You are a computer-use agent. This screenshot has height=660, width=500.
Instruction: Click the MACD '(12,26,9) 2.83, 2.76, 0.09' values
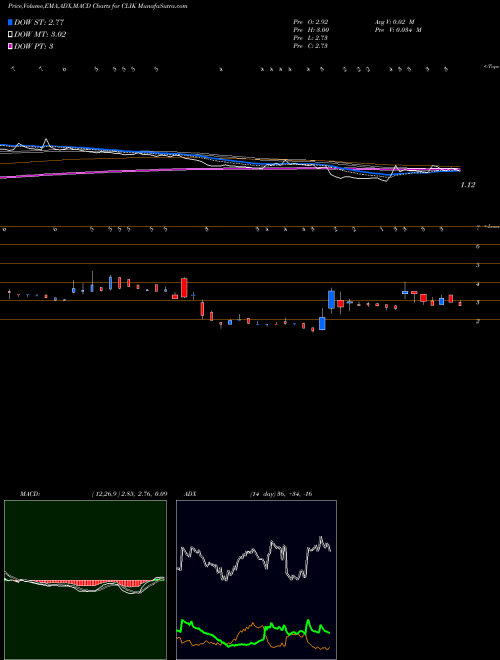130,494
